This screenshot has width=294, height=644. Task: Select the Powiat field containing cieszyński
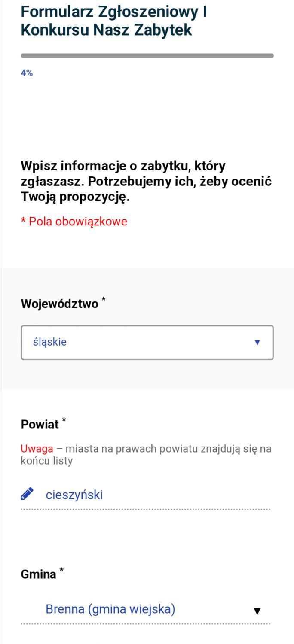(146, 495)
